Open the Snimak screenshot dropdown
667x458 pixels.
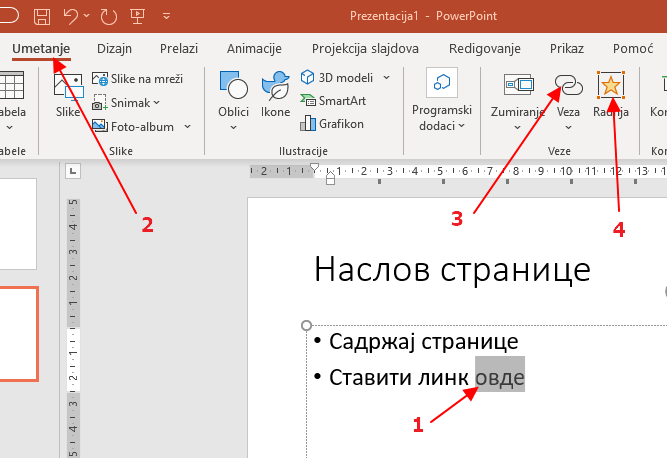click(157, 103)
